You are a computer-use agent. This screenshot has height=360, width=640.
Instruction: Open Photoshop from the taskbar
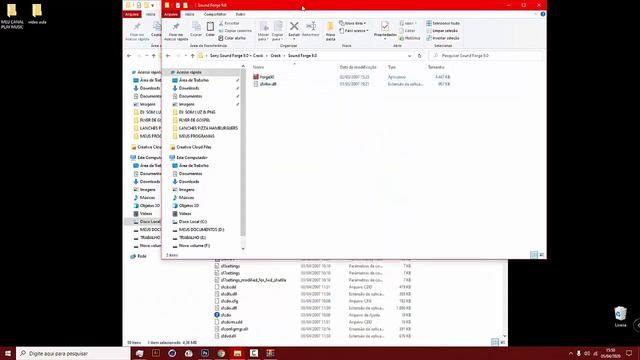204,353
